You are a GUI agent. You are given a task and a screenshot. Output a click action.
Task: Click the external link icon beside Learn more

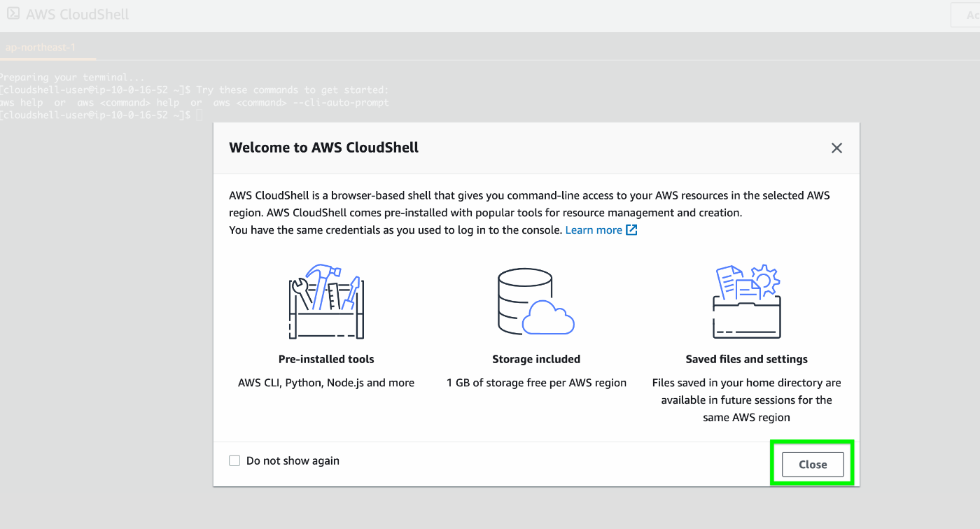pos(631,230)
